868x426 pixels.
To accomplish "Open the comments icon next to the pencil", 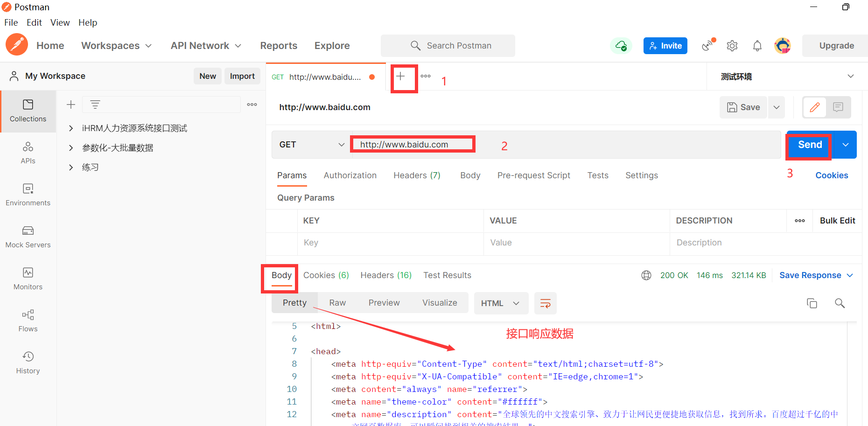I will pos(838,107).
